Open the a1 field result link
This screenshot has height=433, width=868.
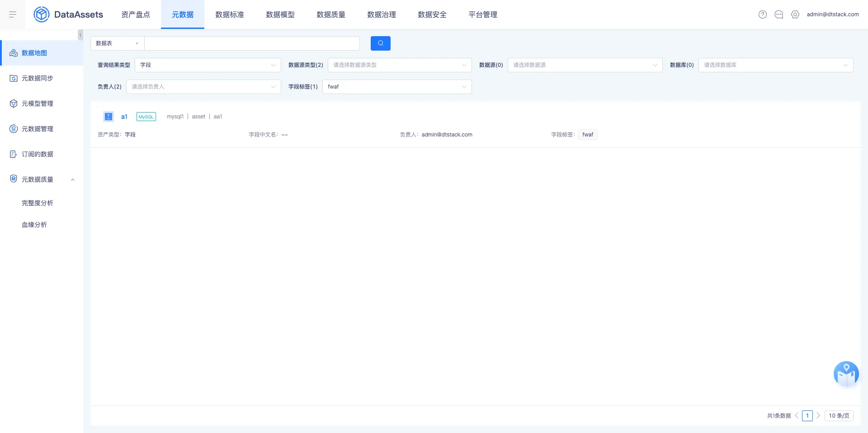click(124, 117)
